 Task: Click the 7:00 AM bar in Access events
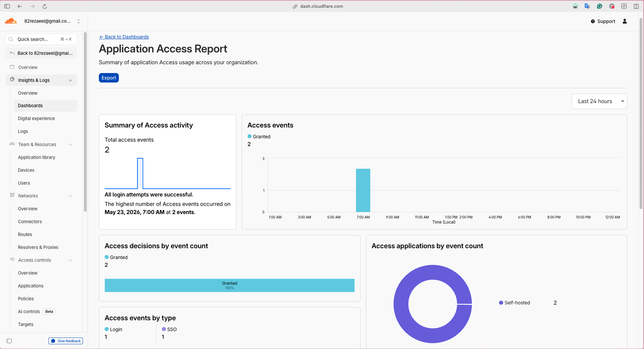[363, 190]
